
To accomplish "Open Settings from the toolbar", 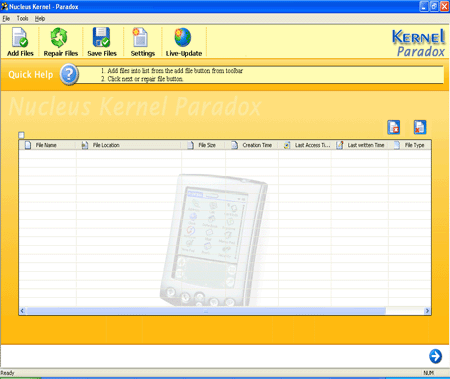I will coord(142,42).
